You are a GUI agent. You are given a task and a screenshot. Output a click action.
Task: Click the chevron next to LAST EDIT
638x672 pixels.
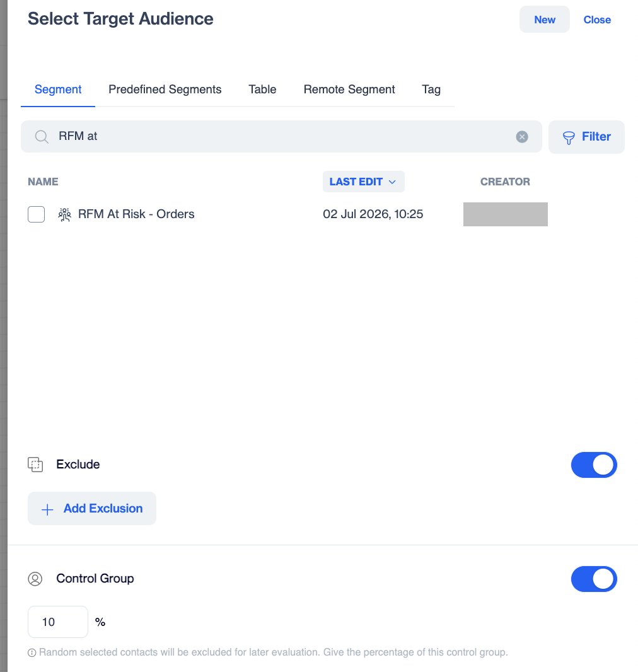point(392,182)
